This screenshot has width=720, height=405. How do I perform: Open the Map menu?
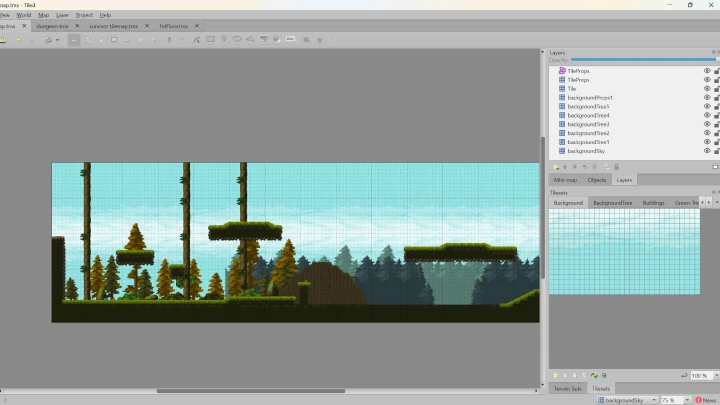pyautogui.click(x=43, y=15)
